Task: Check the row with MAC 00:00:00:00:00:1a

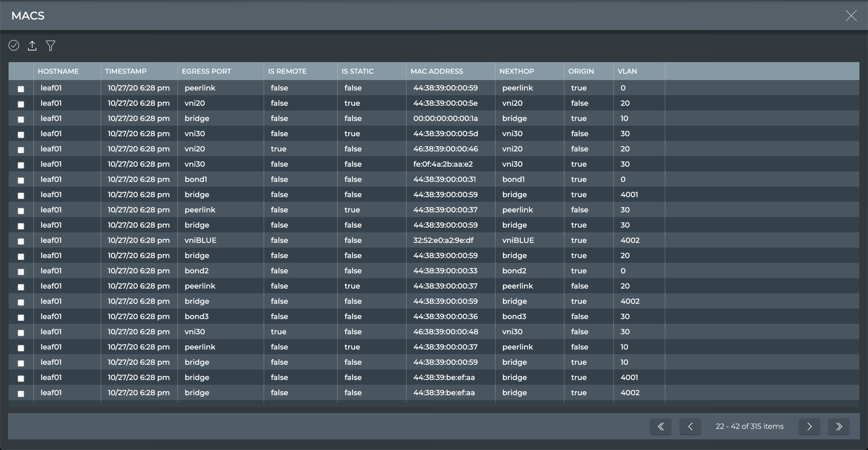Action: click(21, 119)
